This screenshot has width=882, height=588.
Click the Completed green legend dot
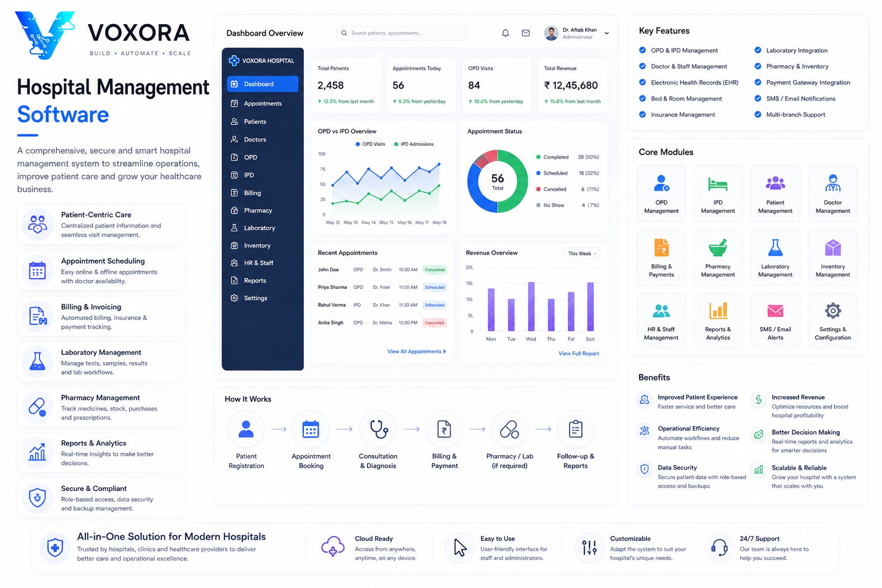pos(538,157)
